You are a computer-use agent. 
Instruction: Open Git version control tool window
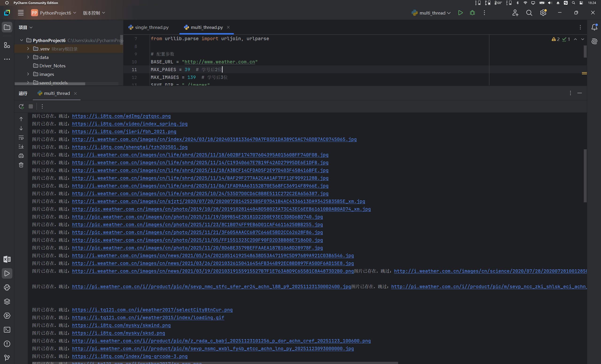(x=7, y=358)
